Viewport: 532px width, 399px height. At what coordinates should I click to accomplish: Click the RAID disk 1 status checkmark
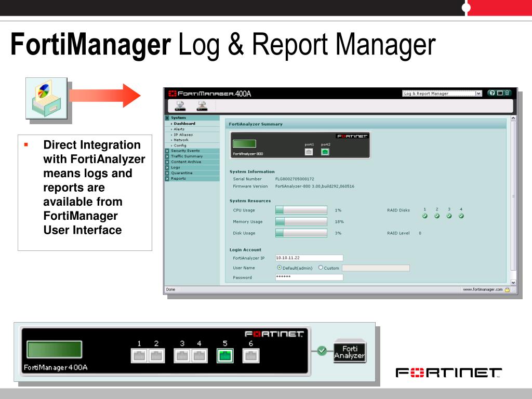[x=425, y=216]
